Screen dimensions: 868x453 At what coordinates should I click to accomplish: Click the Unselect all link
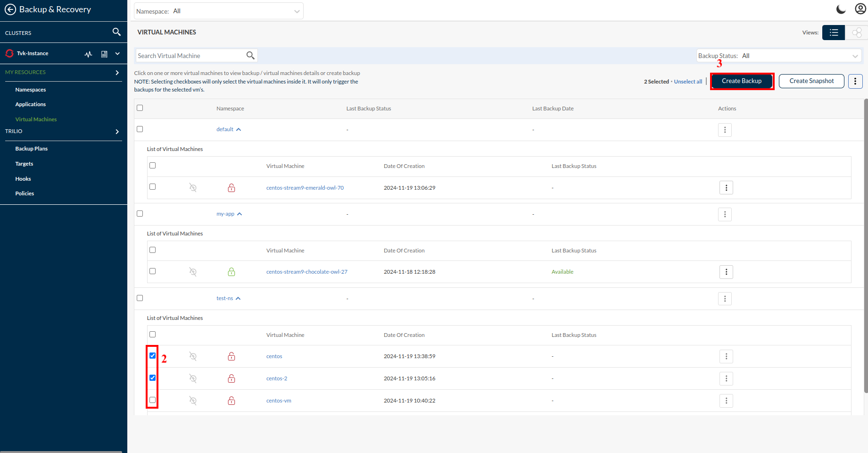coord(688,82)
